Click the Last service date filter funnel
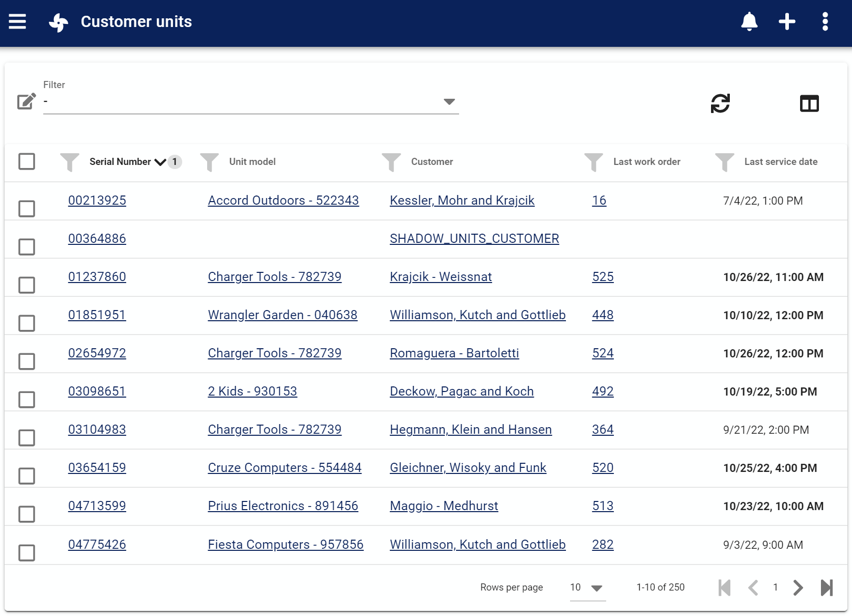Viewport: 852px width, 616px height. click(x=724, y=162)
